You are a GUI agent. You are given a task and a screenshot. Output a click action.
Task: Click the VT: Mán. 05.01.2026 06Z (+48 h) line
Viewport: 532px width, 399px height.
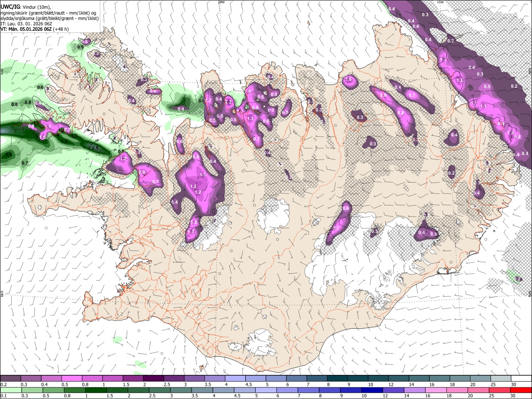34,29
